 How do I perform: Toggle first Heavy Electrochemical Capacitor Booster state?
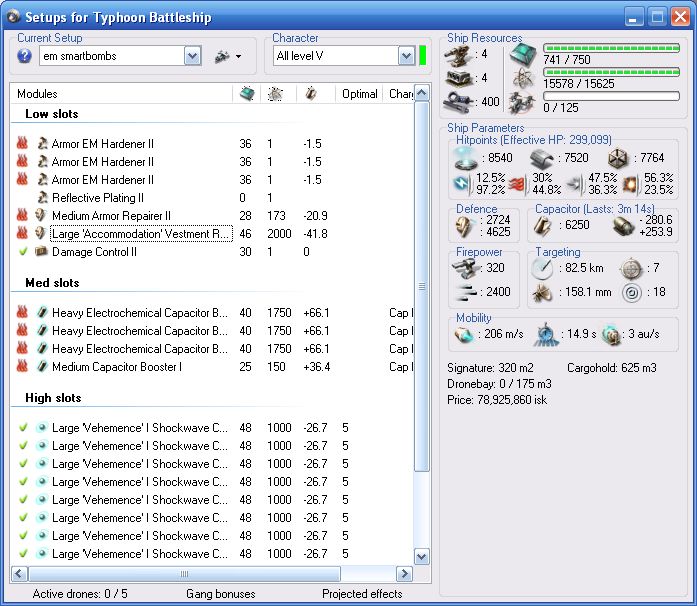[x=22, y=312]
